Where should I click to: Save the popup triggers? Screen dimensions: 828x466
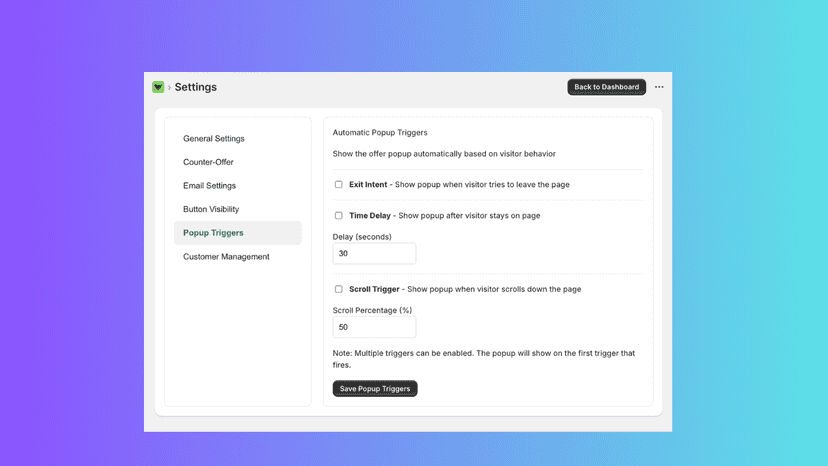(x=375, y=388)
